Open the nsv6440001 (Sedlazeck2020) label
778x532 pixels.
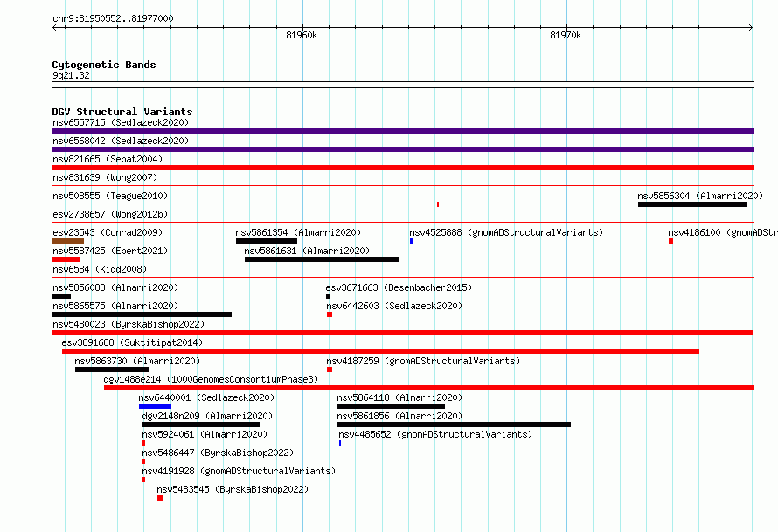[206, 397]
